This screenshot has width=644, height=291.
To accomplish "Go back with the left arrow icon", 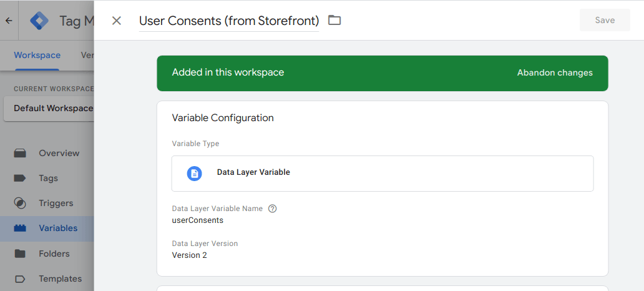I will coord(9,21).
